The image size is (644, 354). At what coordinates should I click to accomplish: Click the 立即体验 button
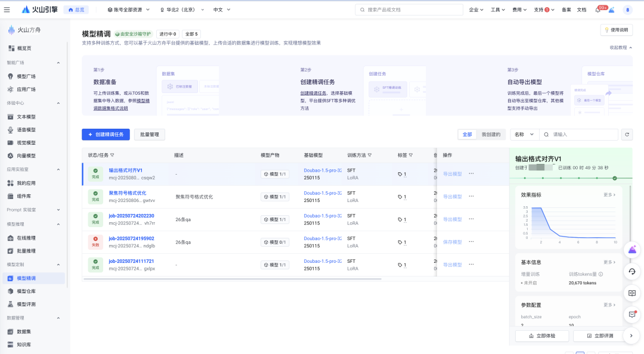tap(541, 336)
